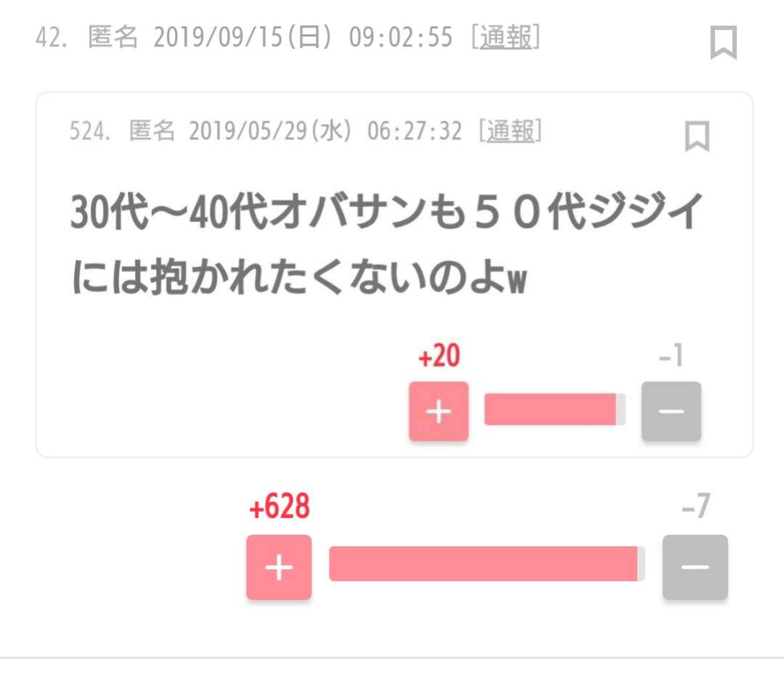Click the vote ratio bar of quoted comment 524
784x698 pixels.
[x=555, y=411]
